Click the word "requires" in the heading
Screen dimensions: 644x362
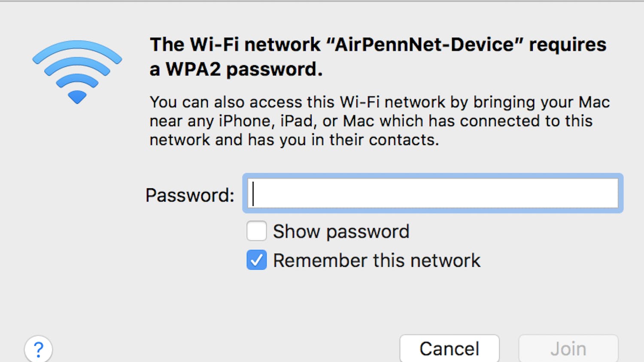click(x=568, y=45)
